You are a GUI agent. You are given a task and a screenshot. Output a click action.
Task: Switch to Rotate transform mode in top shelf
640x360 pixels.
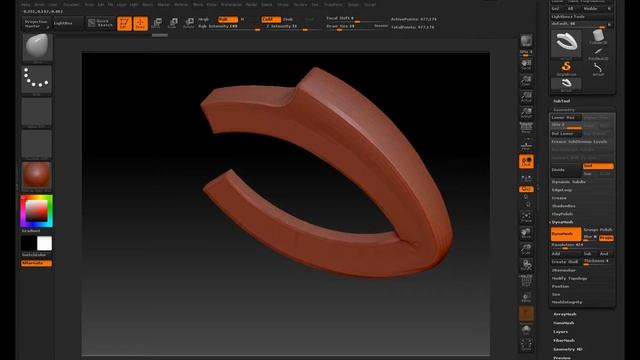point(189,23)
